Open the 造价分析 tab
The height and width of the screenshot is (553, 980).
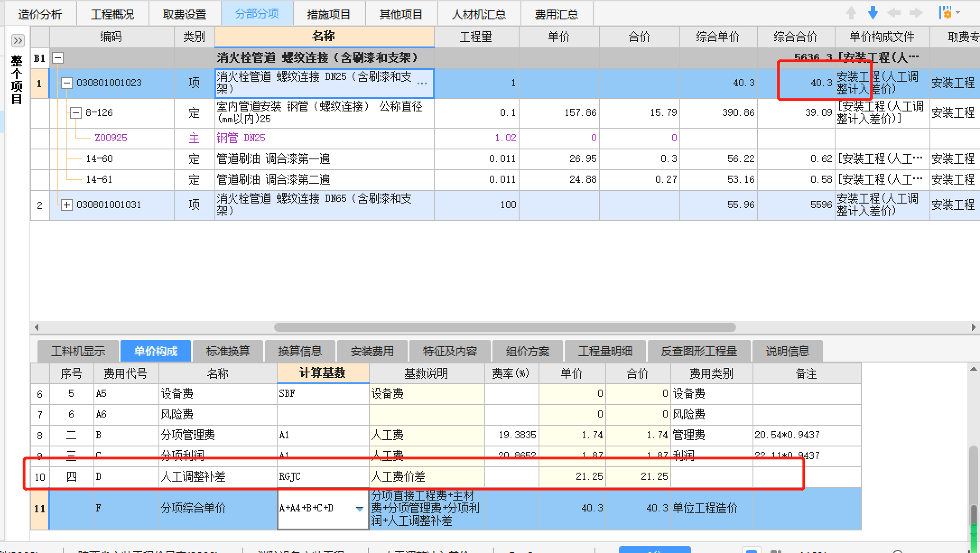tap(40, 14)
